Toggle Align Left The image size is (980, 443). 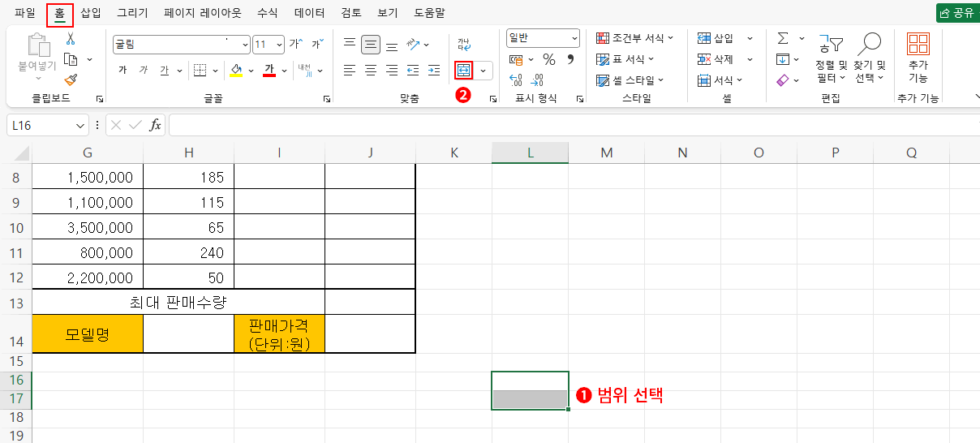coord(350,71)
